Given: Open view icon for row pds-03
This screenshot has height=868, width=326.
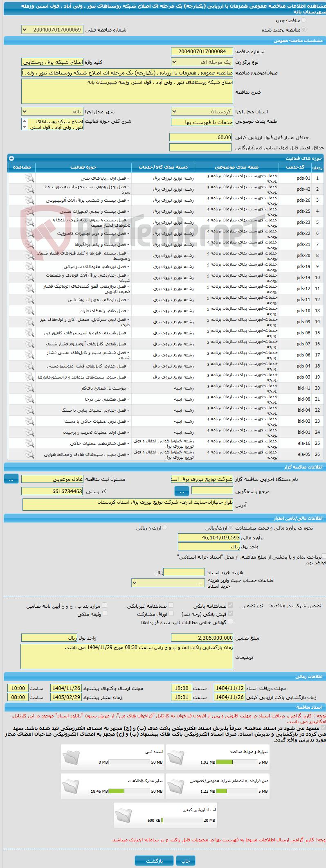Looking at the screenshot, I should 29,377.
